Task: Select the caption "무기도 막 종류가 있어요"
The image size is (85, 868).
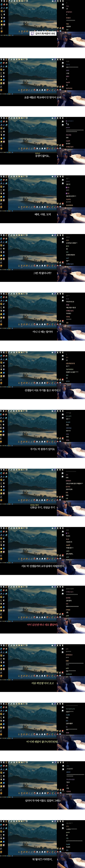Action: coord(42,449)
